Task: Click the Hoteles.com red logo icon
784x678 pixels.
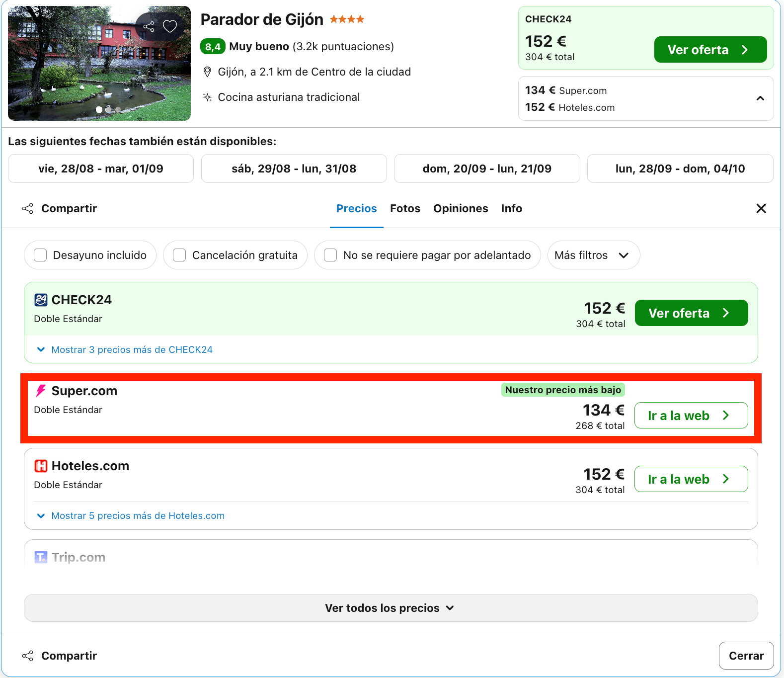Action: click(x=41, y=466)
